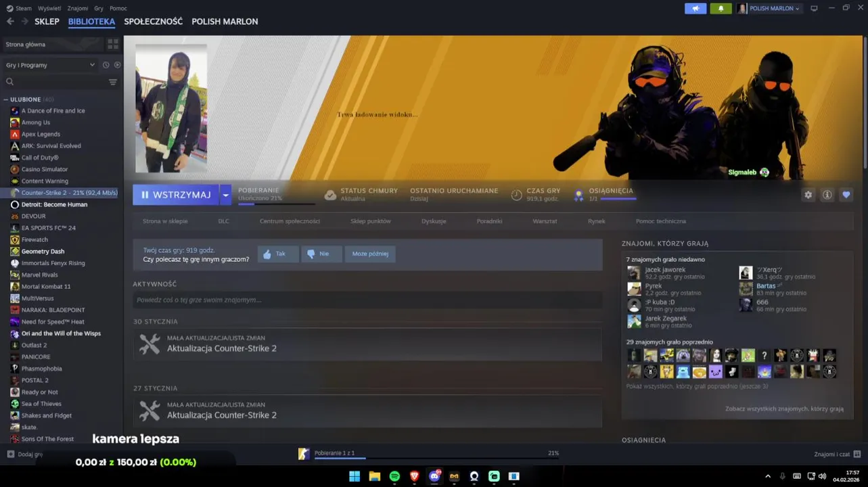
Task: Open the Wyświetl menu
Action: (x=49, y=8)
